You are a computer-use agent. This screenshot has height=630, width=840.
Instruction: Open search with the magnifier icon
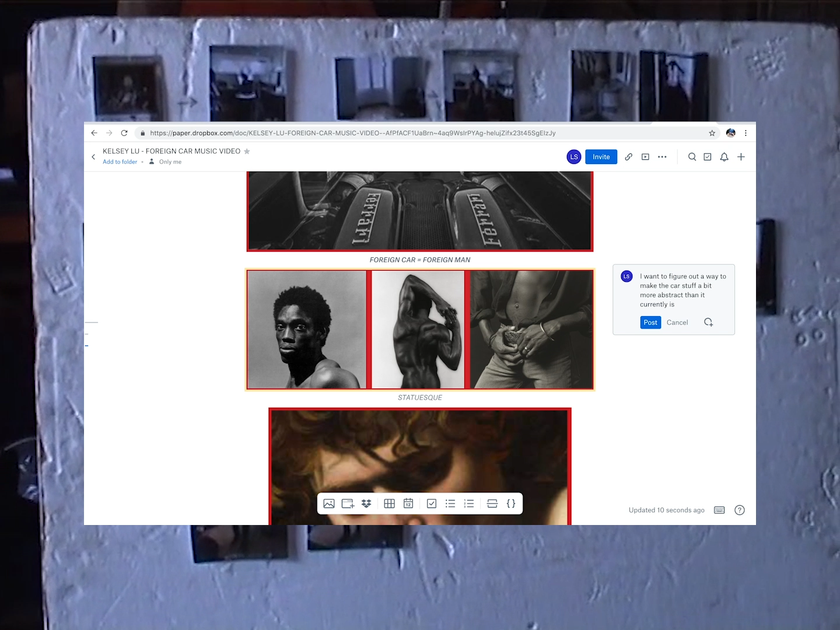click(692, 157)
